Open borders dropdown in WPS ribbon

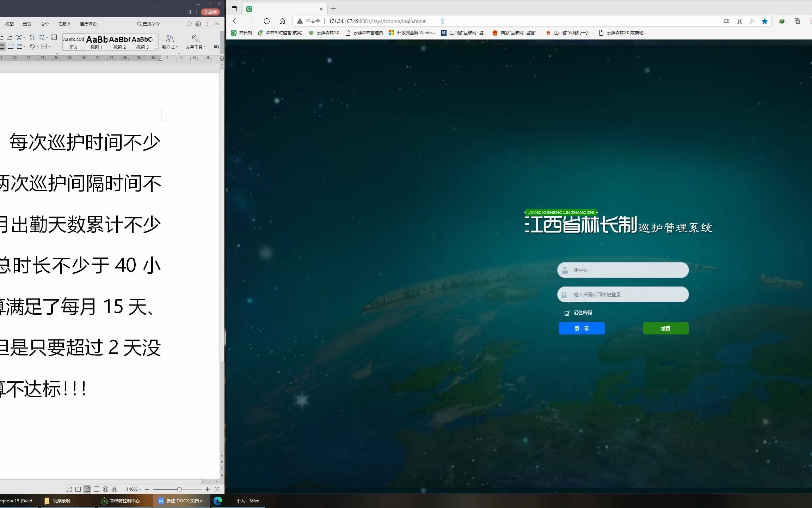[x=46, y=46]
